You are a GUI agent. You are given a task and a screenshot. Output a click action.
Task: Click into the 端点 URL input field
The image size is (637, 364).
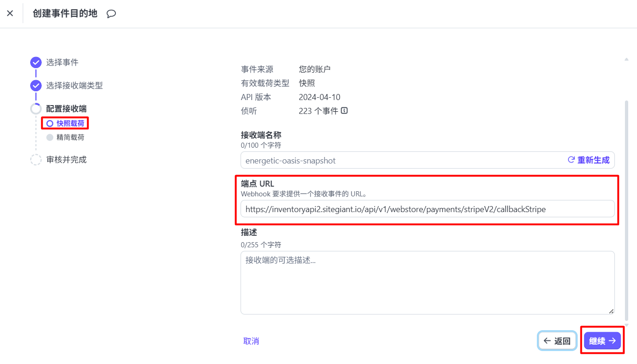point(427,209)
